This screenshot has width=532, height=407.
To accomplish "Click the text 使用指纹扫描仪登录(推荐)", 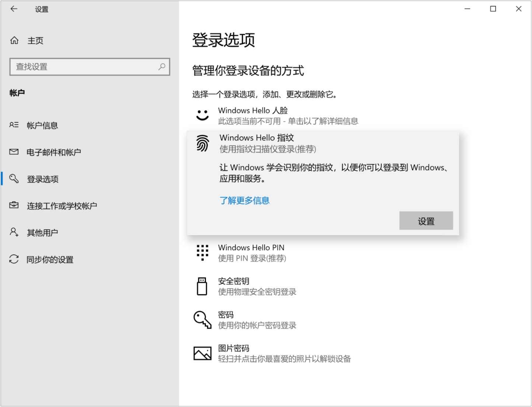I will (268, 149).
